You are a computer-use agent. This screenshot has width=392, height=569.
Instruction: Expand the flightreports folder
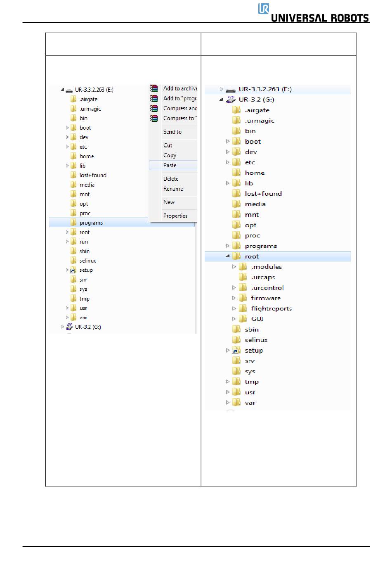(x=234, y=308)
